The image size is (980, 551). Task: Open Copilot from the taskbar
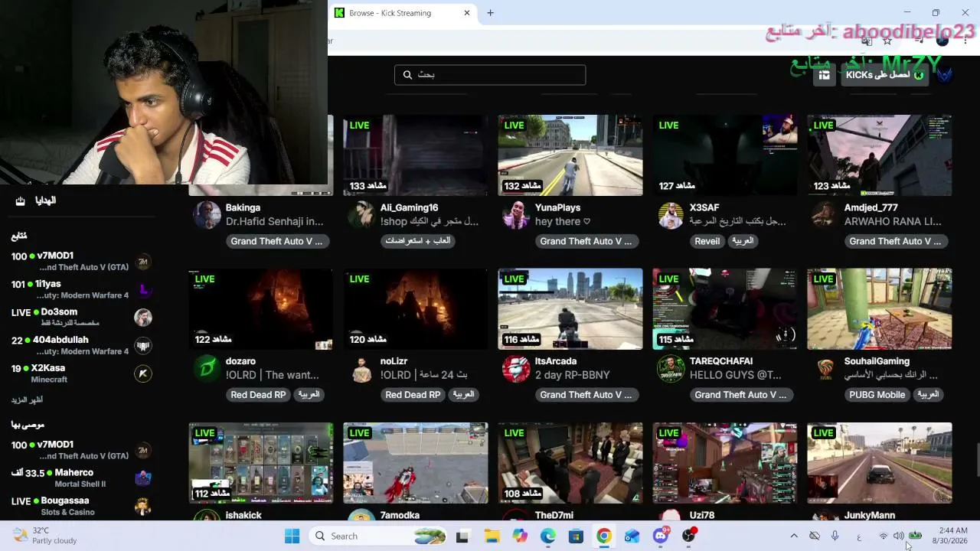click(520, 536)
